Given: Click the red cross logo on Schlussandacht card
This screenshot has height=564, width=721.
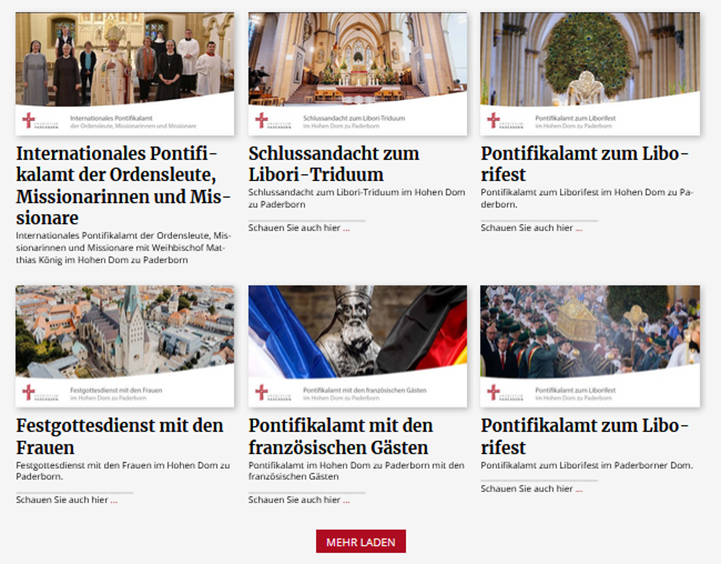Looking at the screenshot, I should click(262, 121).
